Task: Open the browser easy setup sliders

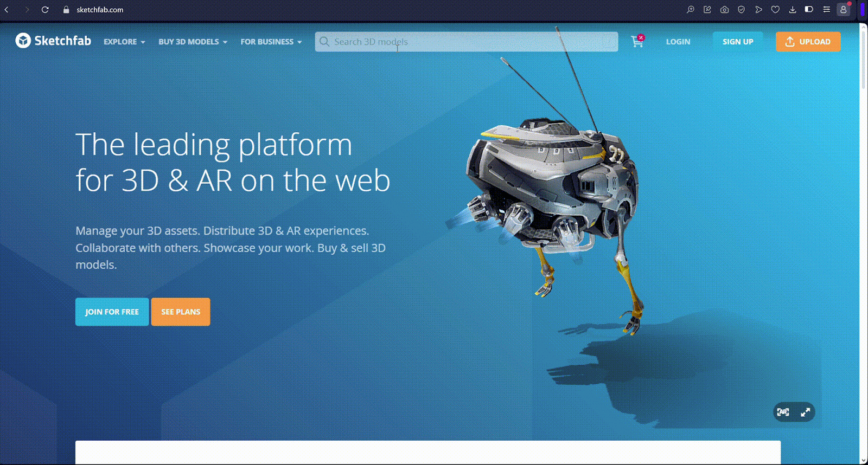Action: coord(826,10)
